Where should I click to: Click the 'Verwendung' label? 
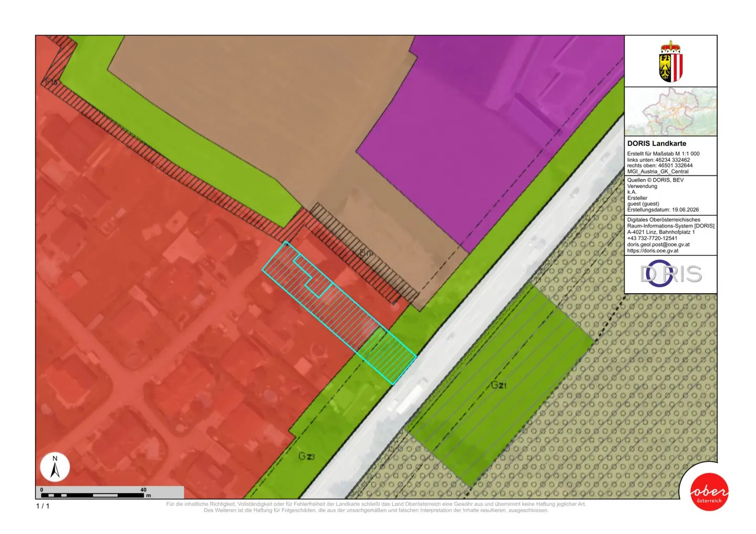click(x=642, y=186)
